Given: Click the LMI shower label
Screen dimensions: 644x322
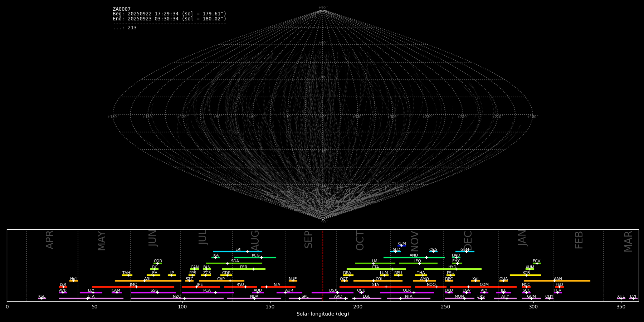Looking at the screenshot, I should tap(375, 261).
